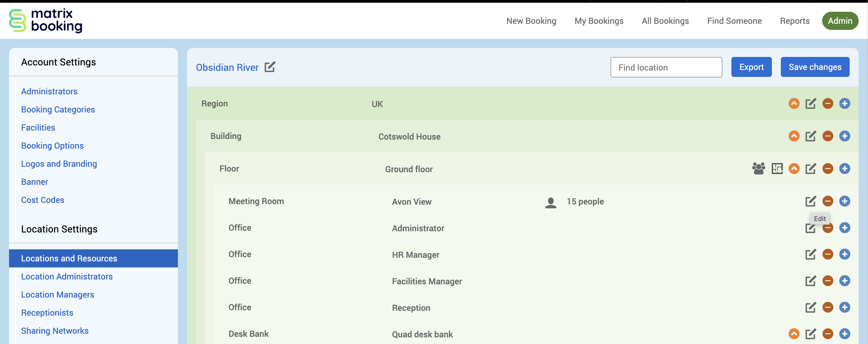Remove the Quad desk bank row
868x344 pixels.
click(x=828, y=334)
